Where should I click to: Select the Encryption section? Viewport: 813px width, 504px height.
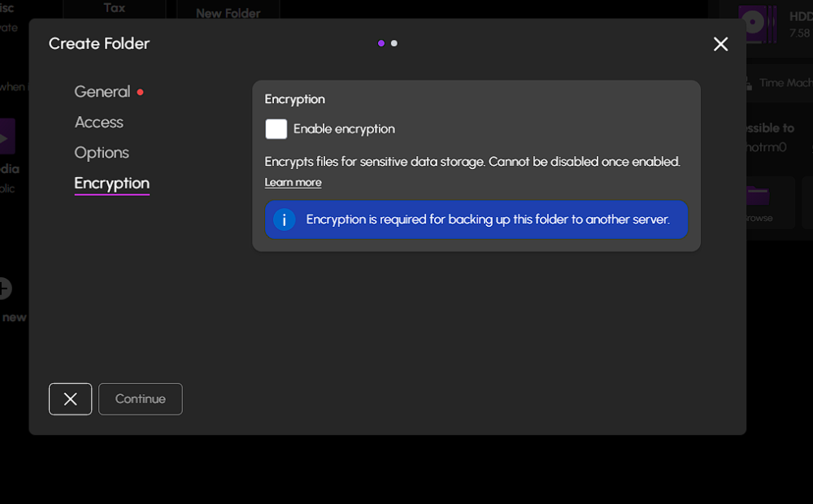(x=111, y=183)
